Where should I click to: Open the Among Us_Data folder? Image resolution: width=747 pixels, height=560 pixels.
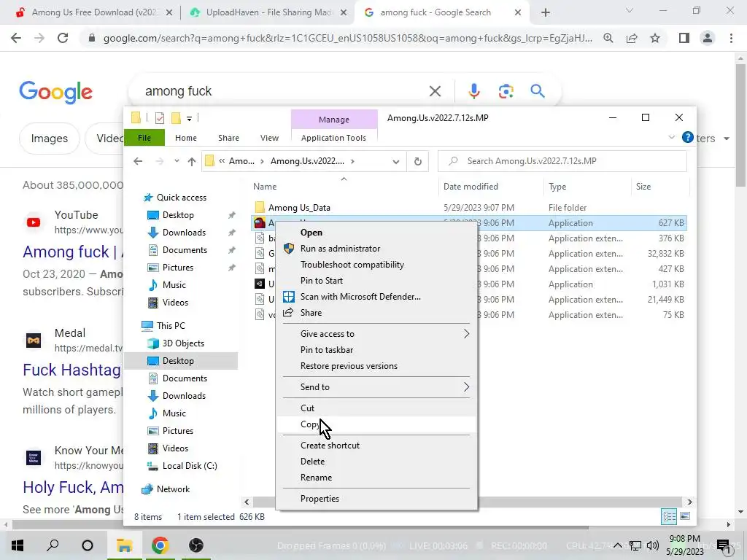pyautogui.click(x=299, y=208)
